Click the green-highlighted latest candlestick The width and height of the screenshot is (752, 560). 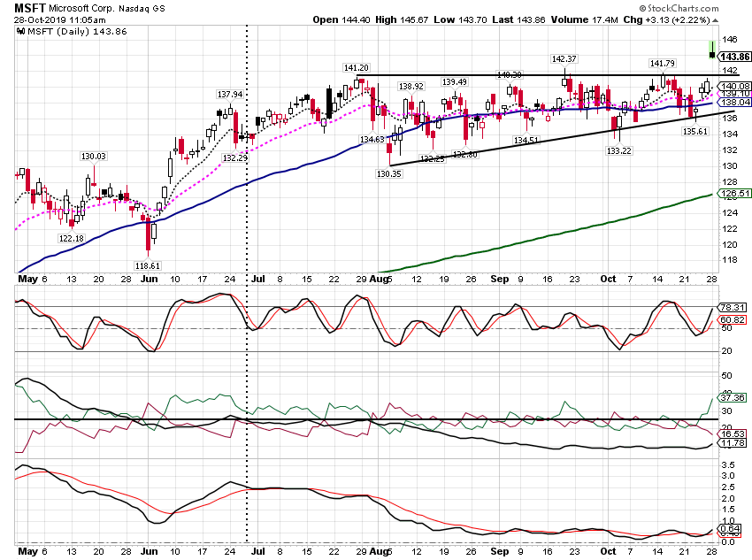point(712,50)
